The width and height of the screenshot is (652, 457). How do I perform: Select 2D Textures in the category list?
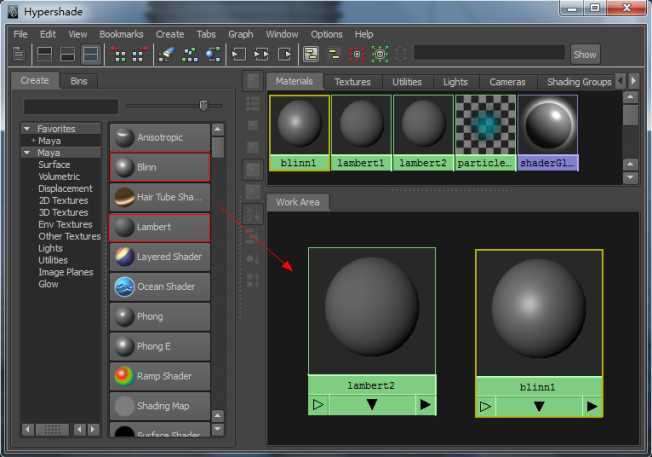coord(63,201)
